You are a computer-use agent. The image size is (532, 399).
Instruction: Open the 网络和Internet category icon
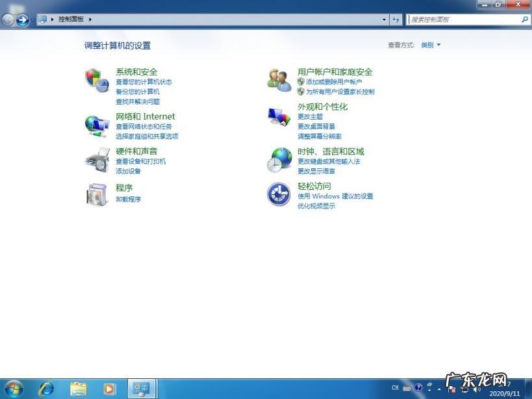97,125
